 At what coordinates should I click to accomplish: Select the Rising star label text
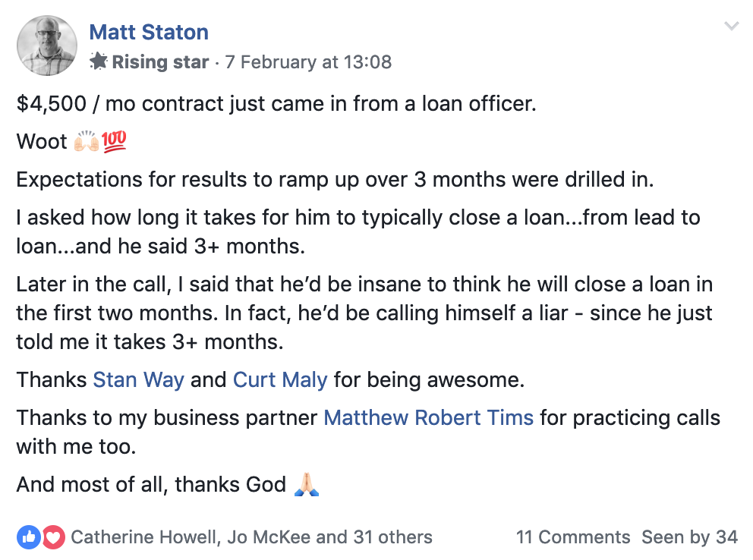(x=160, y=62)
